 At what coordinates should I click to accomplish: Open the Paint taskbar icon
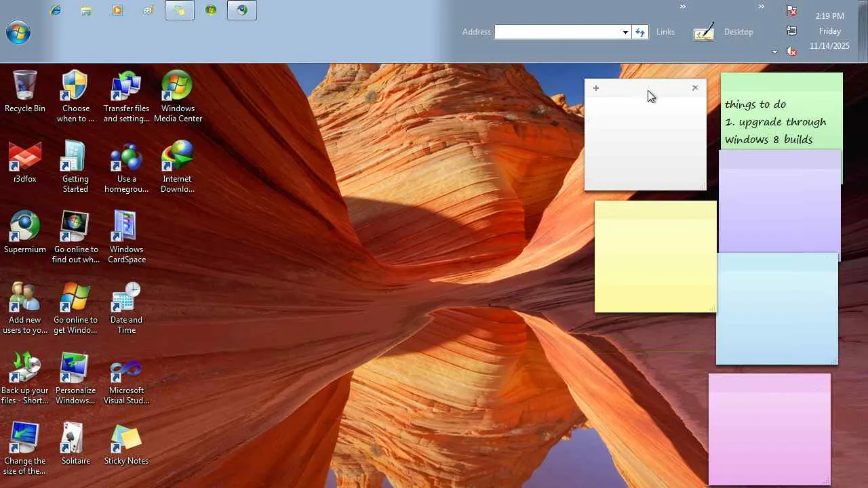(149, 10)
